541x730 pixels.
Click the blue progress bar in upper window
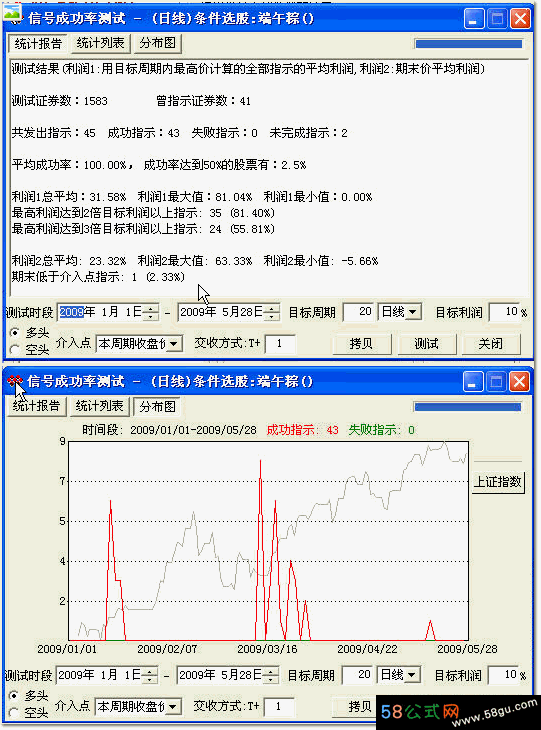pos(468,44)
